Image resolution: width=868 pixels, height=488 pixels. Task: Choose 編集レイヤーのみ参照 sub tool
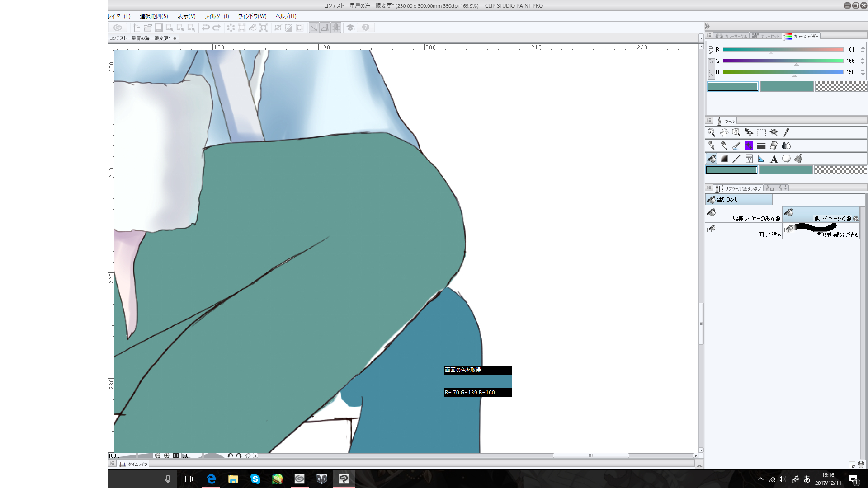click(744, 215)
